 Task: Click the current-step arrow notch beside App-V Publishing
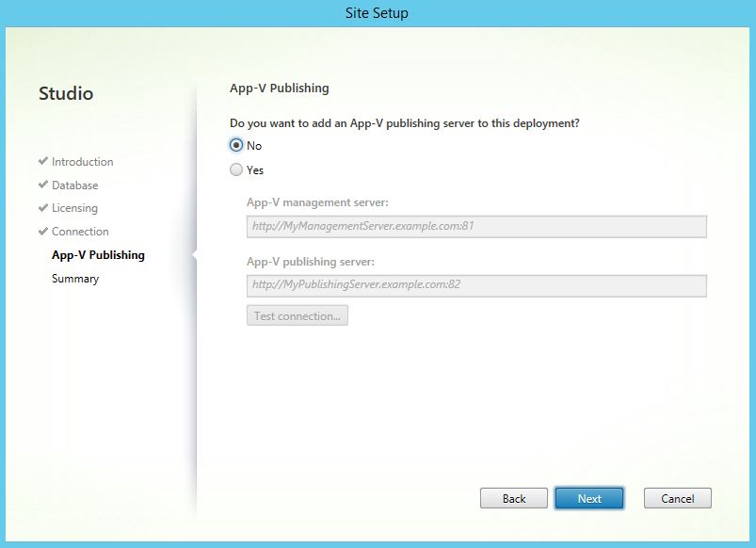(x=194, y=255)
